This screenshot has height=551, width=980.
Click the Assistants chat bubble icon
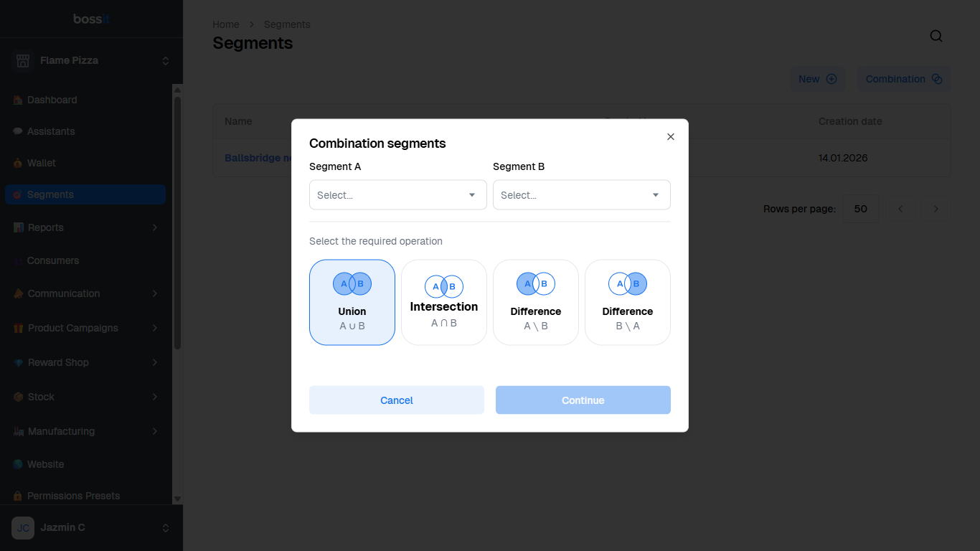[18, 131]
